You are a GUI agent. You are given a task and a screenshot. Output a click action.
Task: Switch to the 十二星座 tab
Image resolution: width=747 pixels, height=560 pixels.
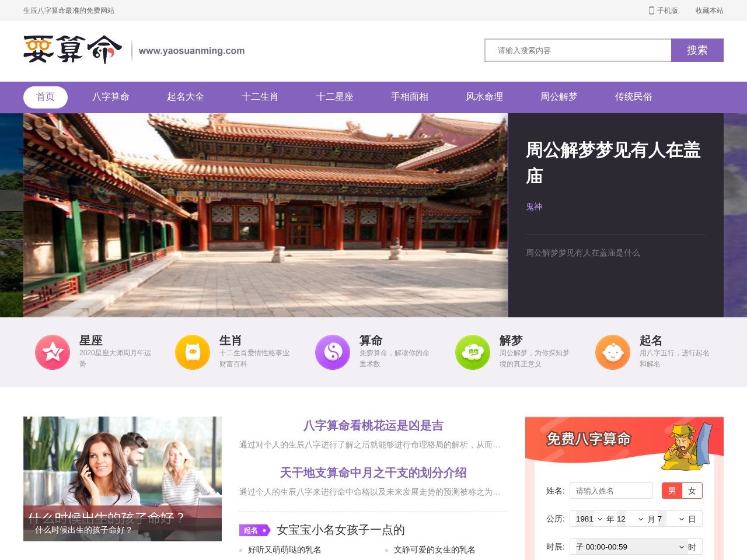(335, 97)
